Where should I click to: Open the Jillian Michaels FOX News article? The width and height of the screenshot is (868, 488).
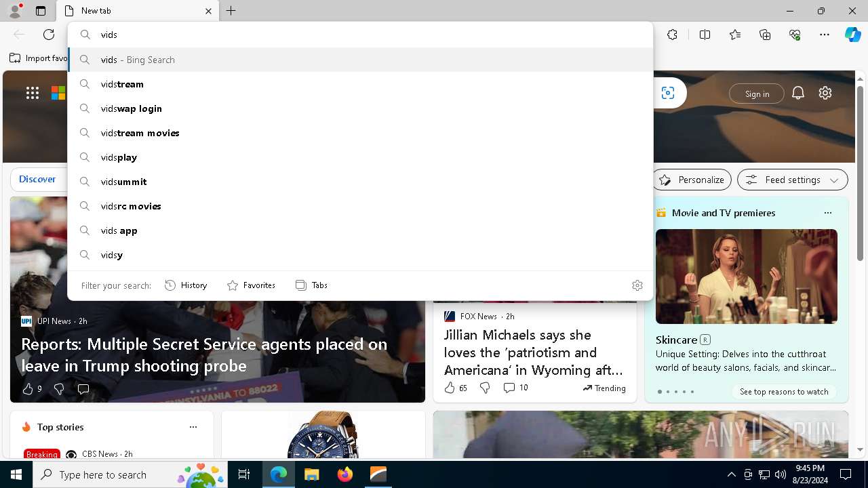[x=534, y=352]
